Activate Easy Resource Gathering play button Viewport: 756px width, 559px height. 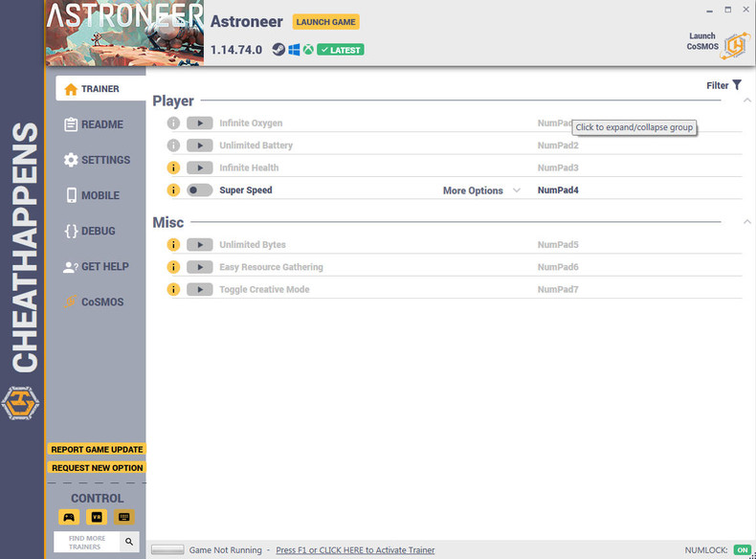tap(200, 267)
